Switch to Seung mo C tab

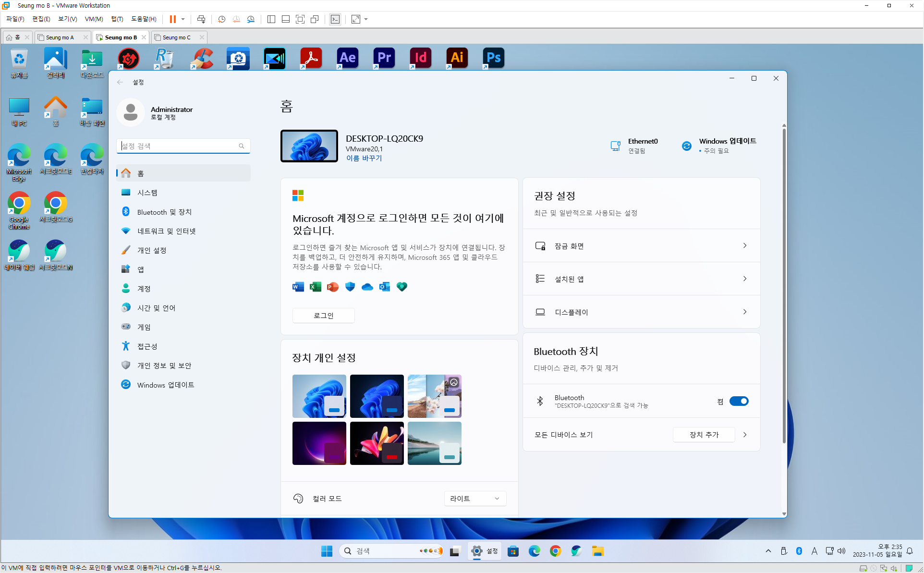[176, 37]
